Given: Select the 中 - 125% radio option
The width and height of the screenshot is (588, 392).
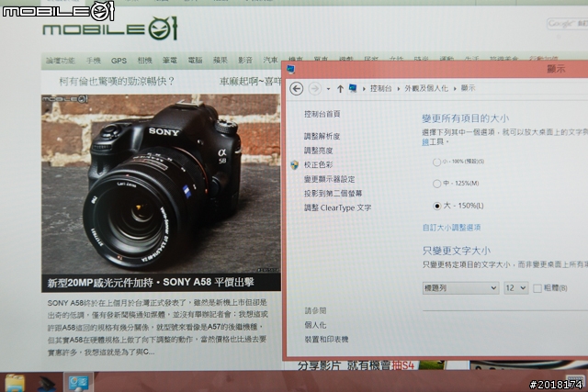Looking at the screenshot, I should coord(436,184).
